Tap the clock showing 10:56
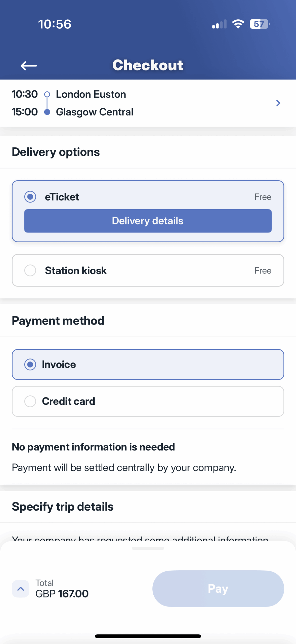The width and height of the screenshot is (296, 644). (55, 24)
